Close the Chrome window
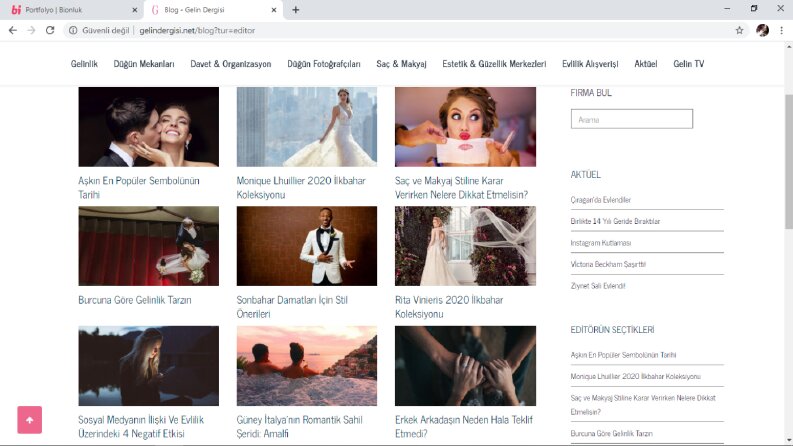The width and height of the screenshot is (793, 446). coord(780,9)
